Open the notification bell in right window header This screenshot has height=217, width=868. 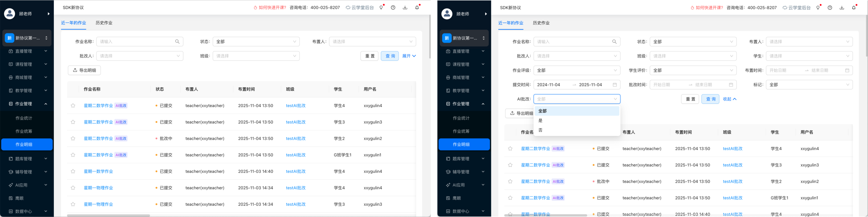(x=854, y=8)
